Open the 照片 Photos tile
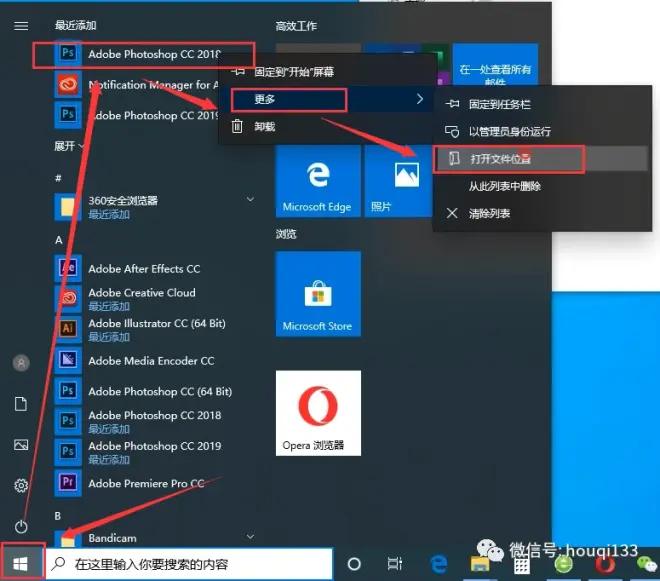This screenshot has width=660, height=581. click(398, 181)
